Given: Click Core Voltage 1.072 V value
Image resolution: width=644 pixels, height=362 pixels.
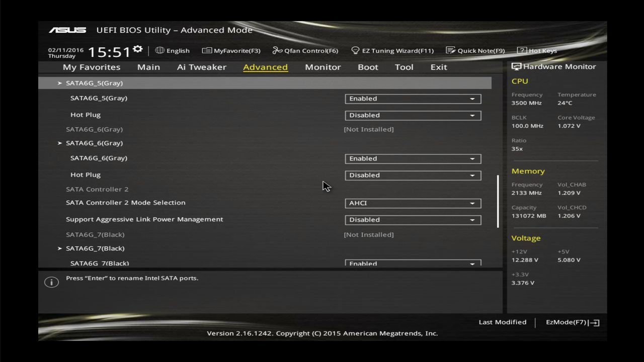Looking at the screenshot, I should tap(569, 126).
